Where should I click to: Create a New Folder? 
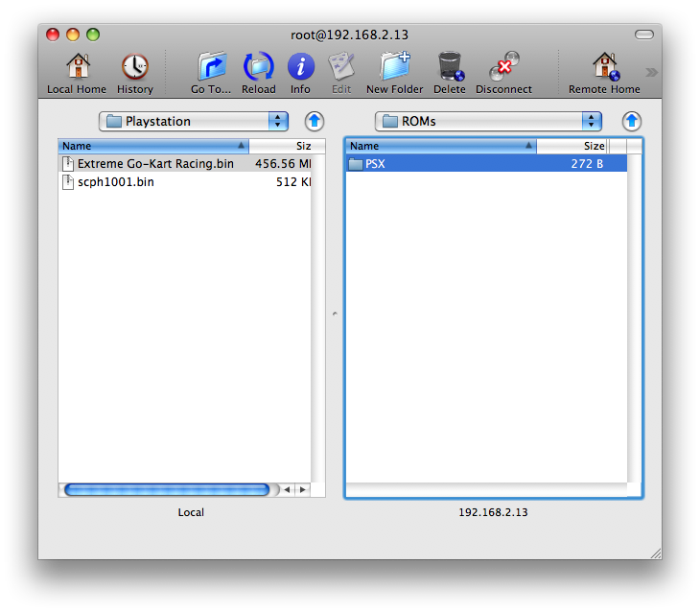(394, 67)
